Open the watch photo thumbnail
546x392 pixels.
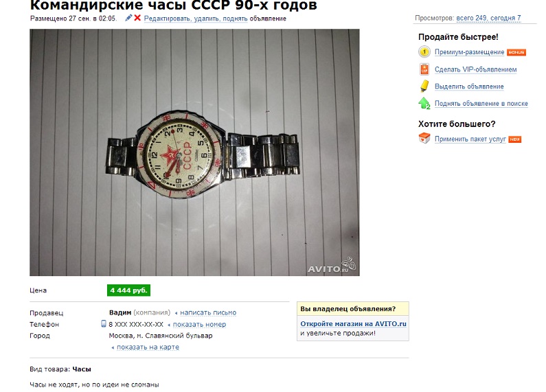[x=194, y=152]
